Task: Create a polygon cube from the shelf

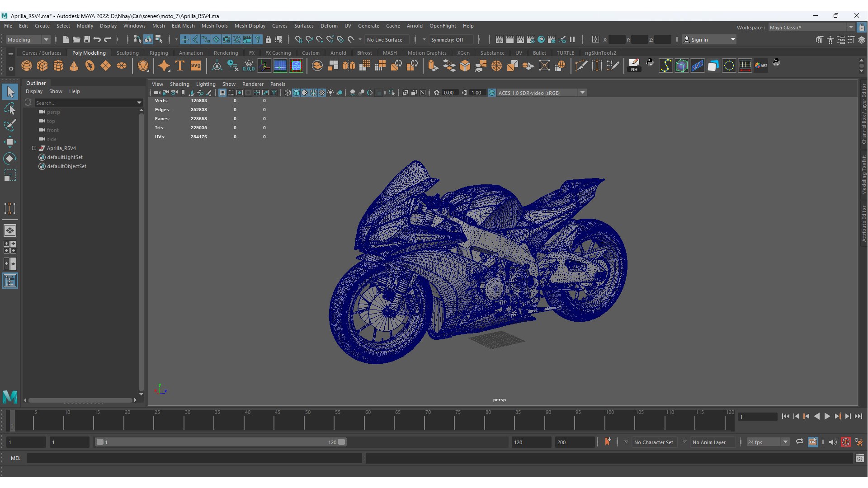Action: coord(42,66)
